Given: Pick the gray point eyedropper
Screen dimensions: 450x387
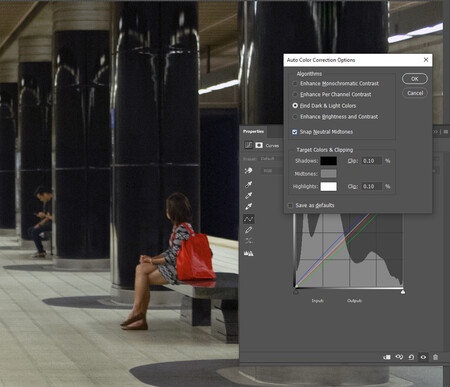Looking at the screenshot, I should click(249, 195).
